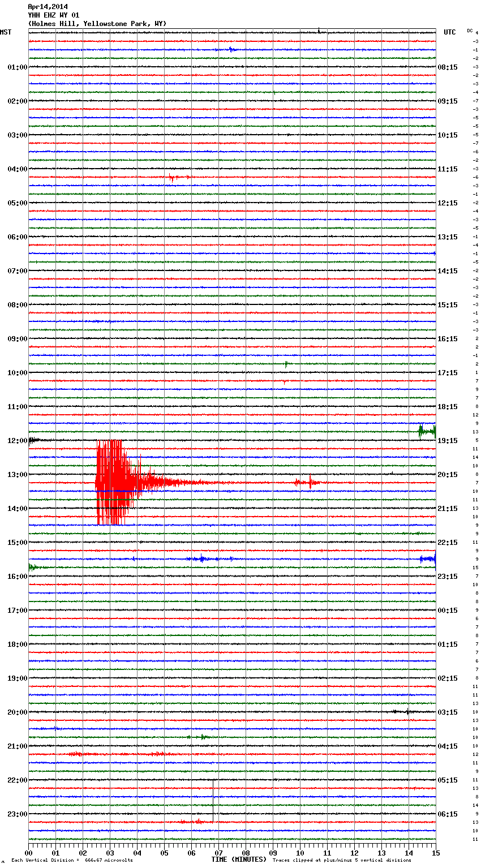
Task: Click minute "15" on the bottom time axis
Action: pyautogui.click(x=436, y=853)
